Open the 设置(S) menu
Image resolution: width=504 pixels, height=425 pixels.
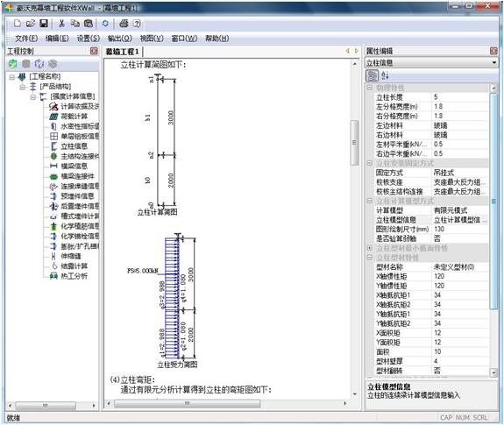[88, 39]
